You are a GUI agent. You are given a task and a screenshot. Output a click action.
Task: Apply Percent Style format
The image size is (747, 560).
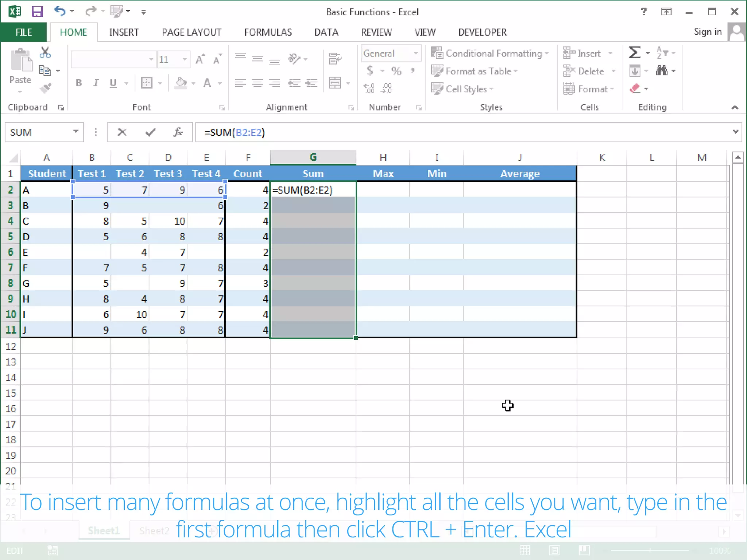tap(396, 71)
